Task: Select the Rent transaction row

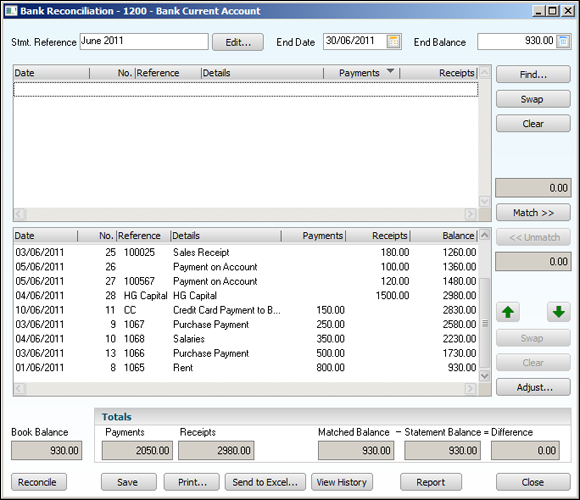Action: [x=246, y=368]
